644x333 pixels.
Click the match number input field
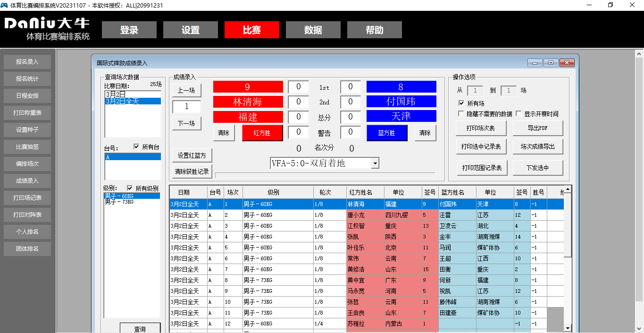(x=186, y=107)
